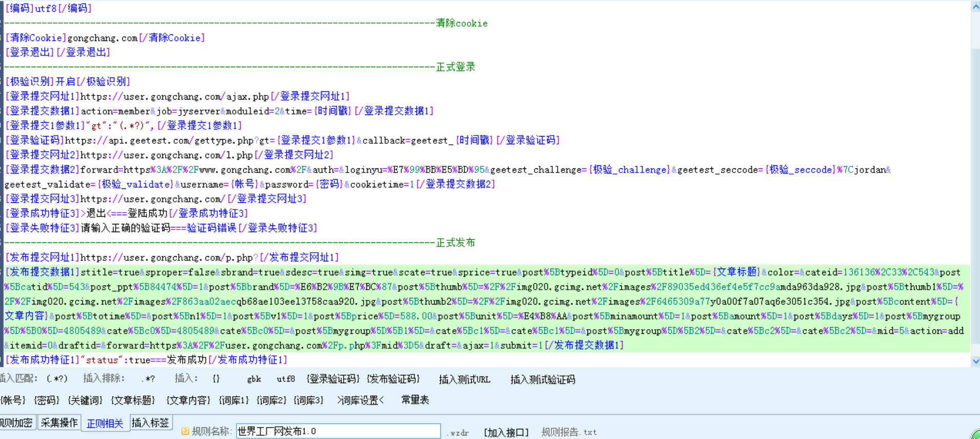
Task: Open the 规则报告.txt link
Action: 569,432
